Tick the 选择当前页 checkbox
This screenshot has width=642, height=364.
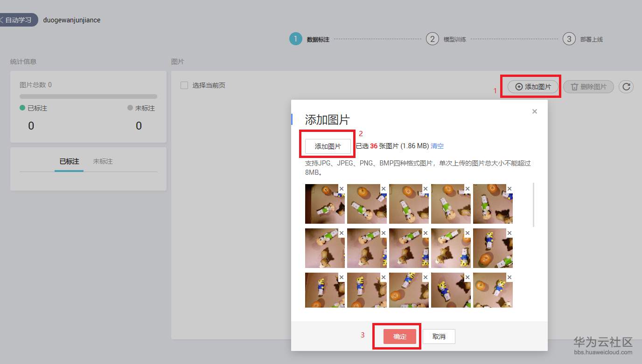point(184,85)
